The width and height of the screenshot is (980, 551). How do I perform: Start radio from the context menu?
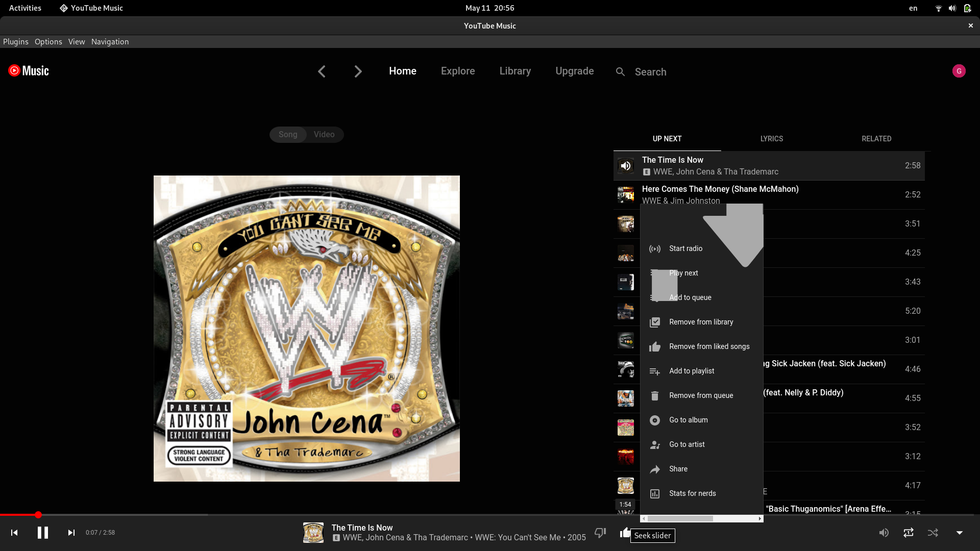685,248
